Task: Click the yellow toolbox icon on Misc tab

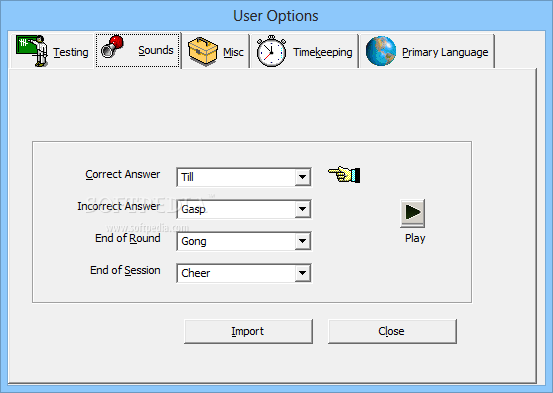Action: coord(202,51)
